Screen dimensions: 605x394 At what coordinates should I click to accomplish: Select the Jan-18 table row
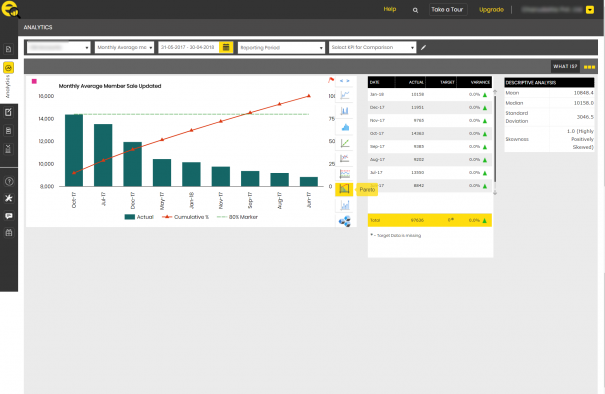pyautogui.click(x=430, y=95)
